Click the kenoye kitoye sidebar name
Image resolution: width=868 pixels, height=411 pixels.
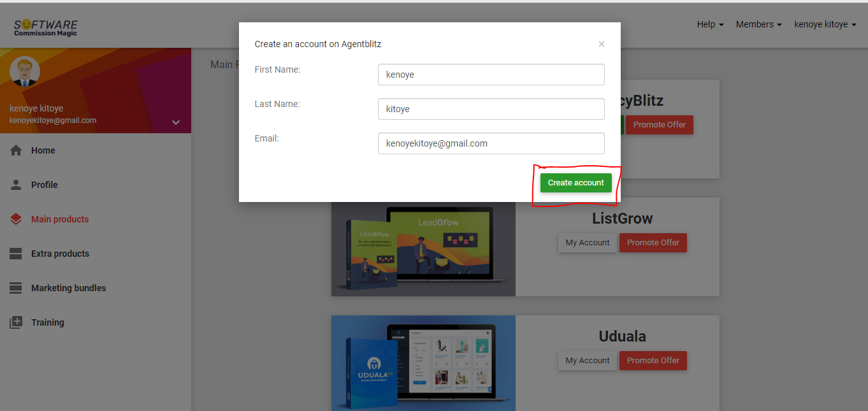point(36,108)
